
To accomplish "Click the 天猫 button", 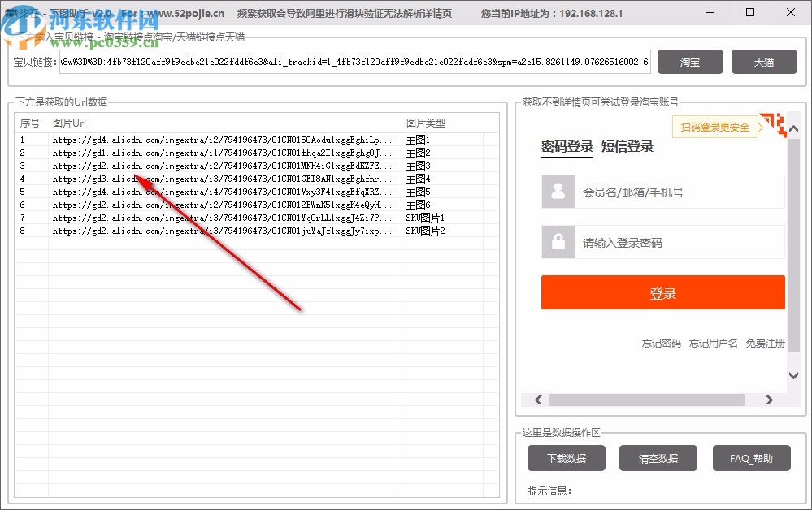I will pos(764,61).
